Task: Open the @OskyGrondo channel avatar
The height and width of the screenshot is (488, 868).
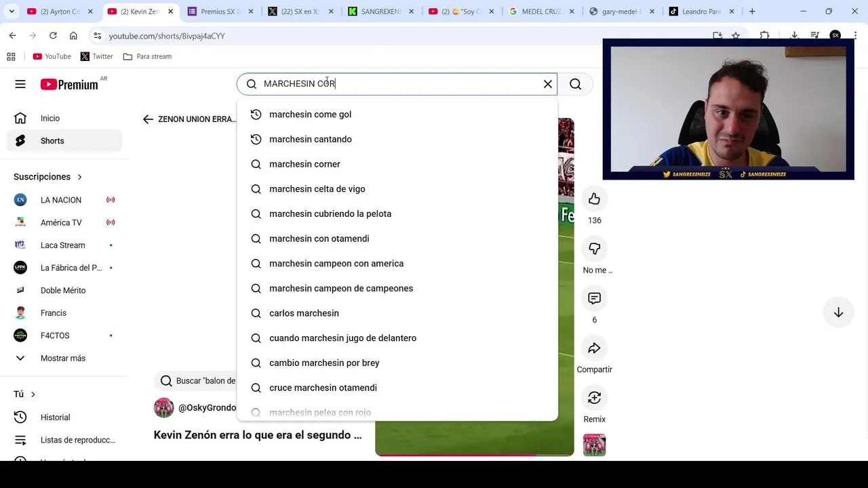Action: tap(163, 407)
